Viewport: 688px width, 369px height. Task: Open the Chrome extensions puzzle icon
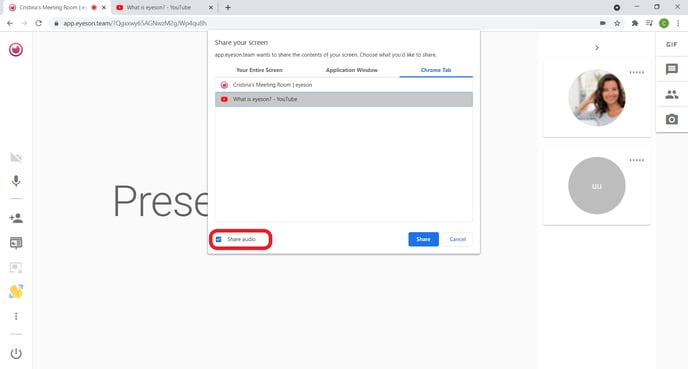tap(635, 23)
